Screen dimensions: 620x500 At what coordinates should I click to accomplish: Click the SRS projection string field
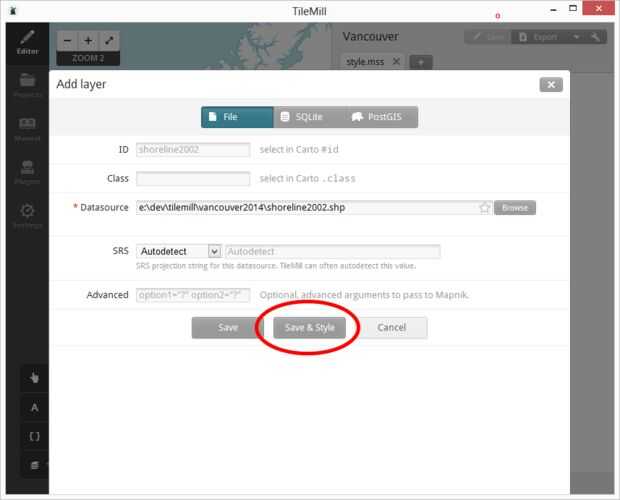coord(333,251)
